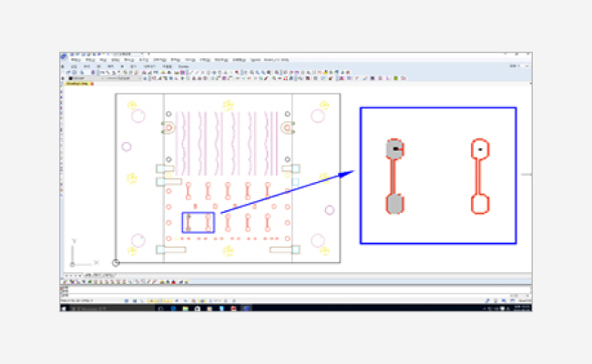
Task: Select the grey-filled dumbbell shape in the detail view
Action: [394, 177]
